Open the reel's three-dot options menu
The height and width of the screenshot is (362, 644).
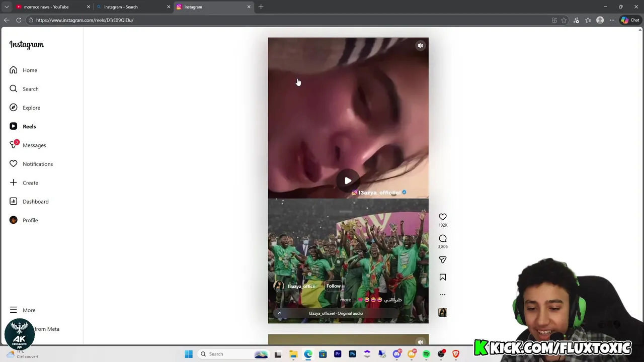(x=443, y=295)
